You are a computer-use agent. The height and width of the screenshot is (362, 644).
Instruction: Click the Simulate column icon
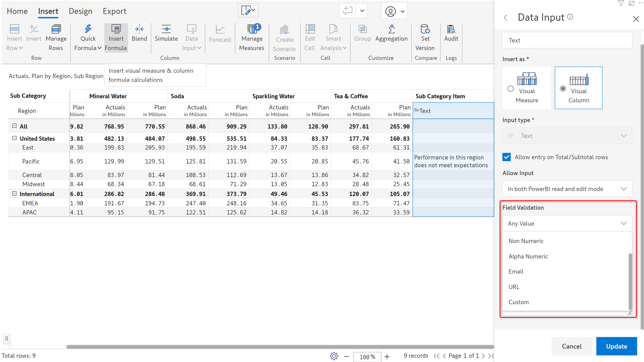pyautogui.click(x=166, y=29)
